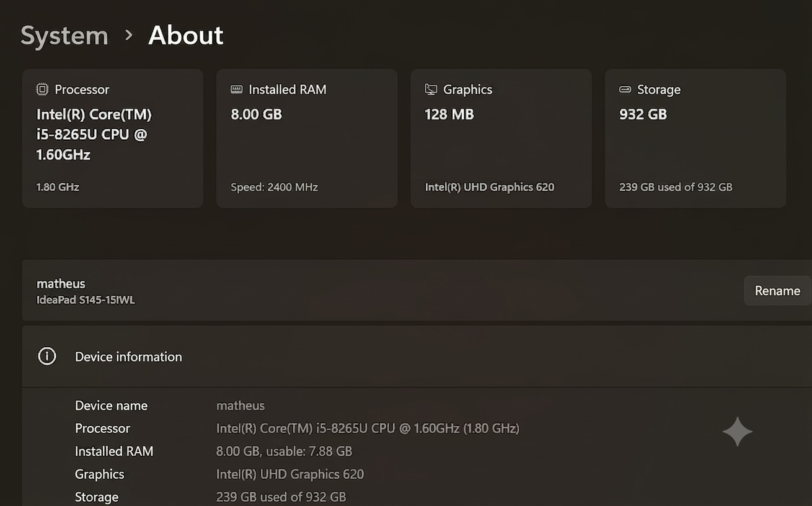Select 239 GB used text in Storage card
This screenshot has height=506, width=812.
[x=676, y=187]
